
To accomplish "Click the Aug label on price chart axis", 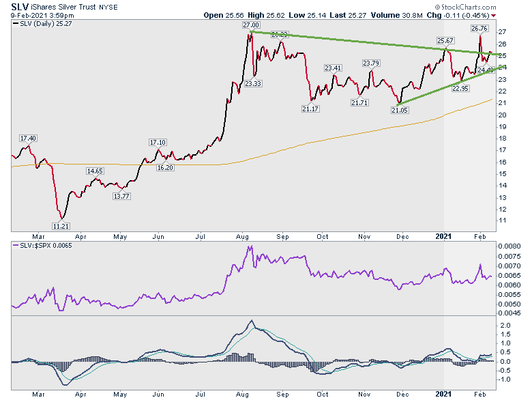I will click(x=242, y=237).
